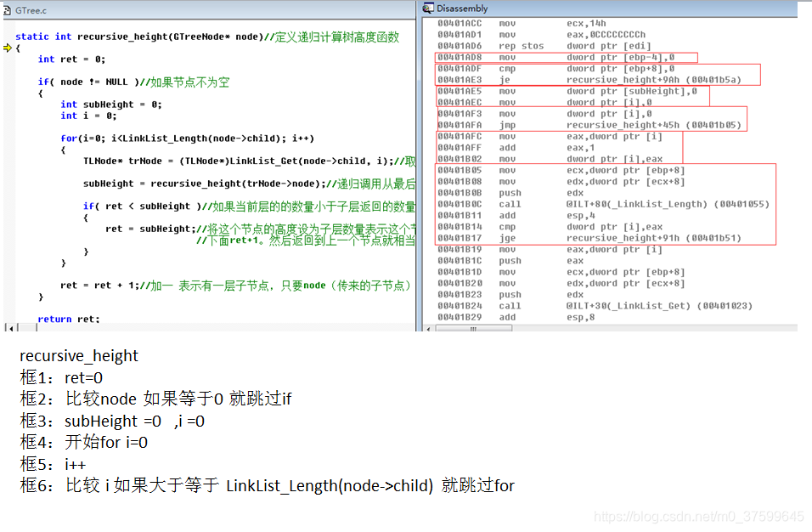Click the 'ret = ret + 1;' source line

point(235,286)
